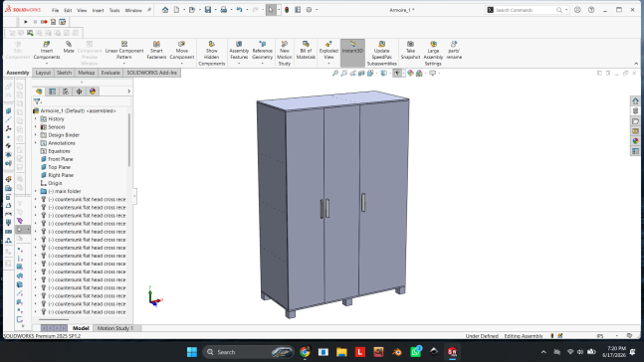The width and height of the screenshot is (644, 362).
Task: Click Update SpeedPak Subassemblies
Action: (x=381, y=53)
